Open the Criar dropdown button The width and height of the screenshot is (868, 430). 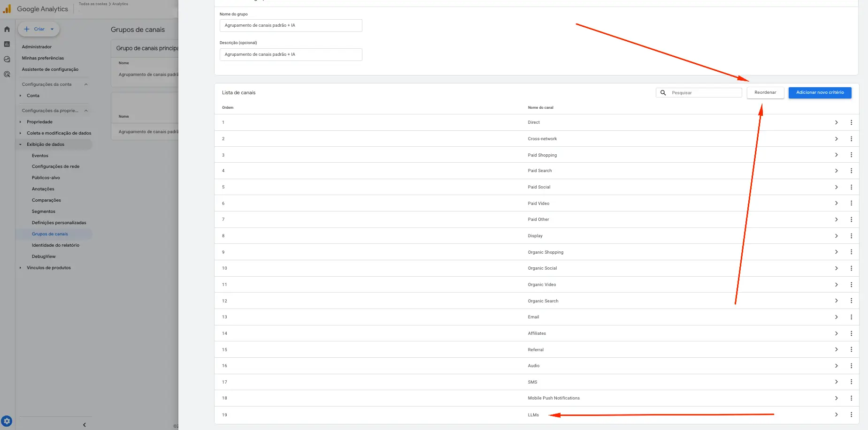click(x=39, y=29)
